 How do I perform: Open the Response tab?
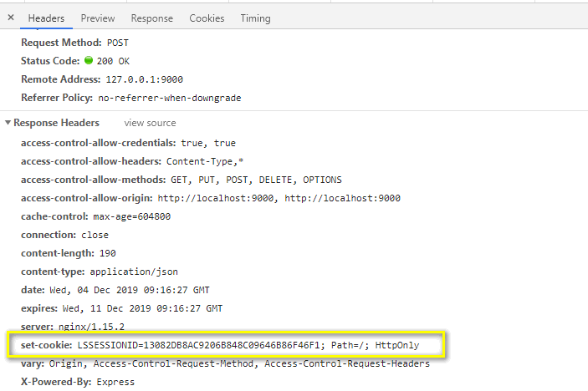click(x=151, y=18)
